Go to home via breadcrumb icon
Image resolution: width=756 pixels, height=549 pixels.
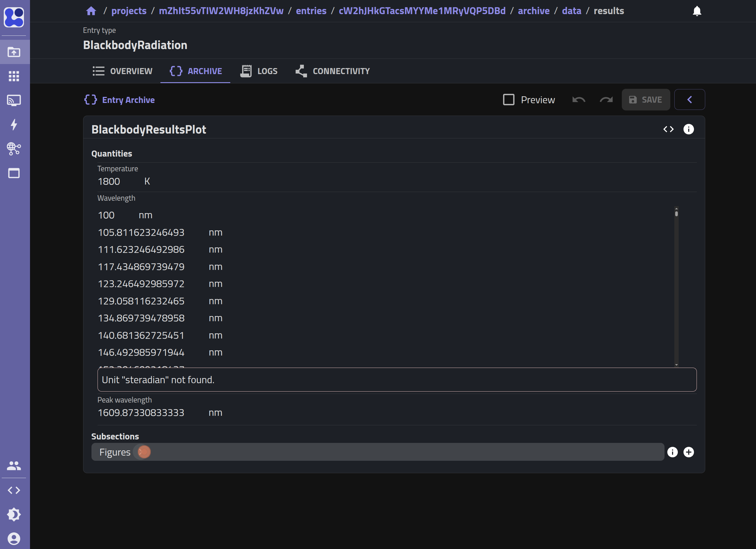point(91,11)
